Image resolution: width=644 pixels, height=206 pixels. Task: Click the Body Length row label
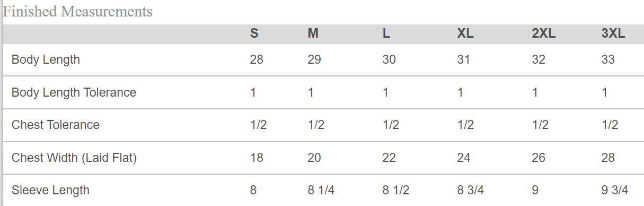tap(46, 59)
